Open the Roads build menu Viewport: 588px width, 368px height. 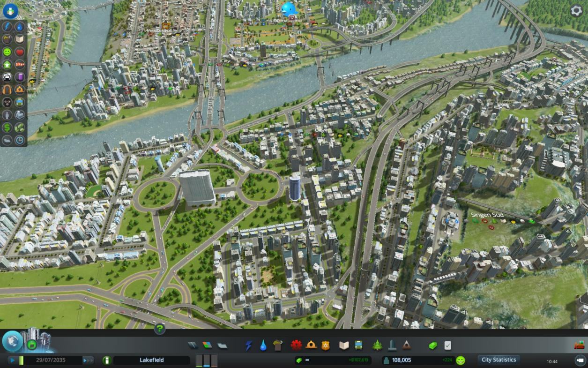coord(193,346)
